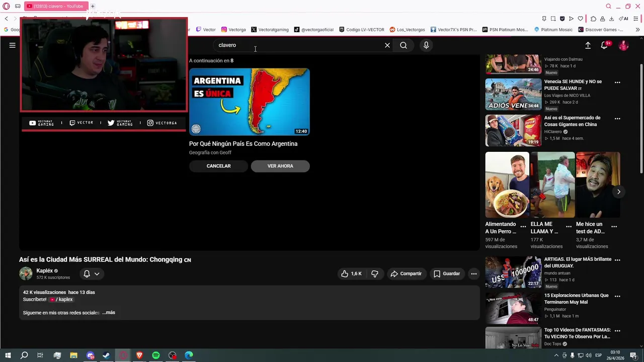Open Brave browser from the taskbar
The width and height of the screenshot is (644, 362).
pos(139,355)
